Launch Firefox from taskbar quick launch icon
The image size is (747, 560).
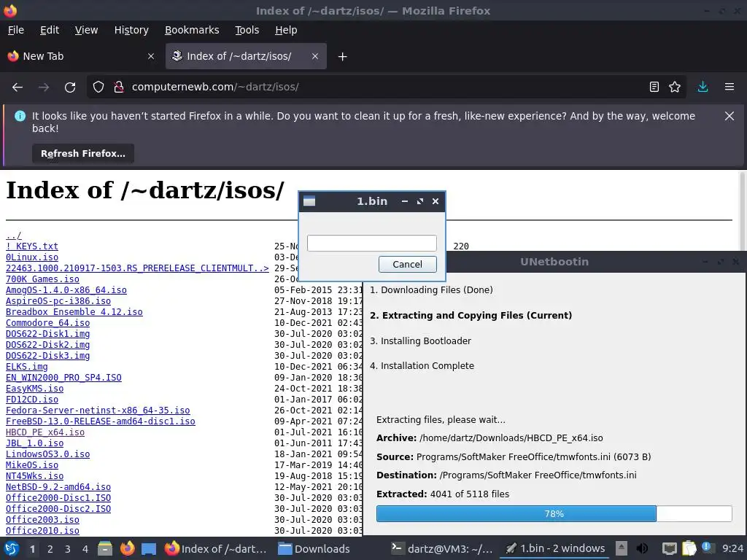coord(127,549)
